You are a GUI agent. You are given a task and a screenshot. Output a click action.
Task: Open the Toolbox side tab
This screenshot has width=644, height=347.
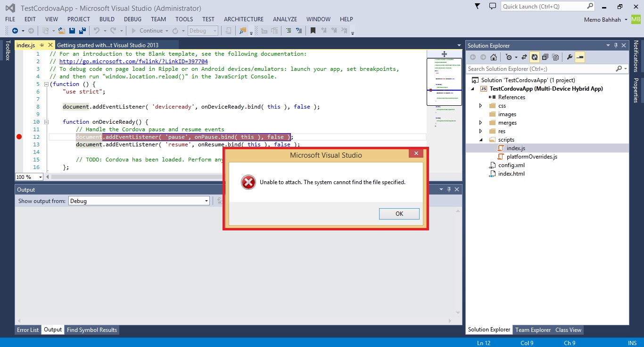point(7,50)
